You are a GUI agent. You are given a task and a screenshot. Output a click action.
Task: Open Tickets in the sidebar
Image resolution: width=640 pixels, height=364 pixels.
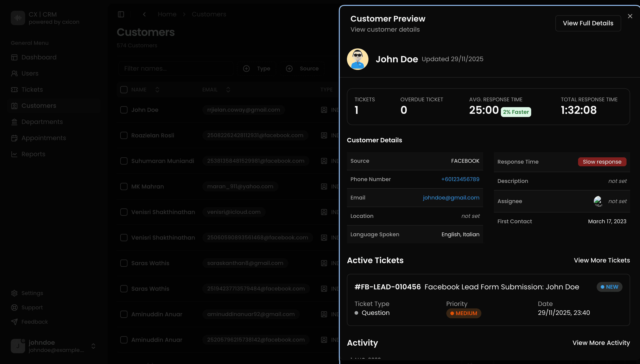tap(54, 89)
